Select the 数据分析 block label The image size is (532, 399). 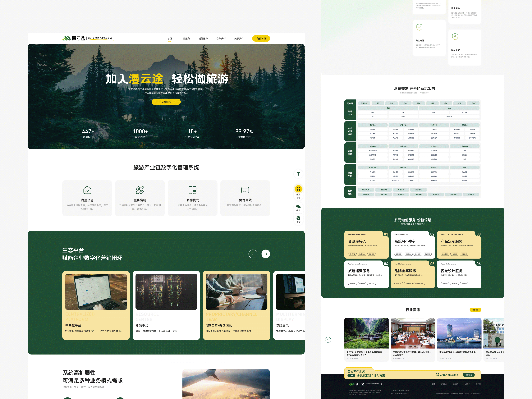coord(350,192)
